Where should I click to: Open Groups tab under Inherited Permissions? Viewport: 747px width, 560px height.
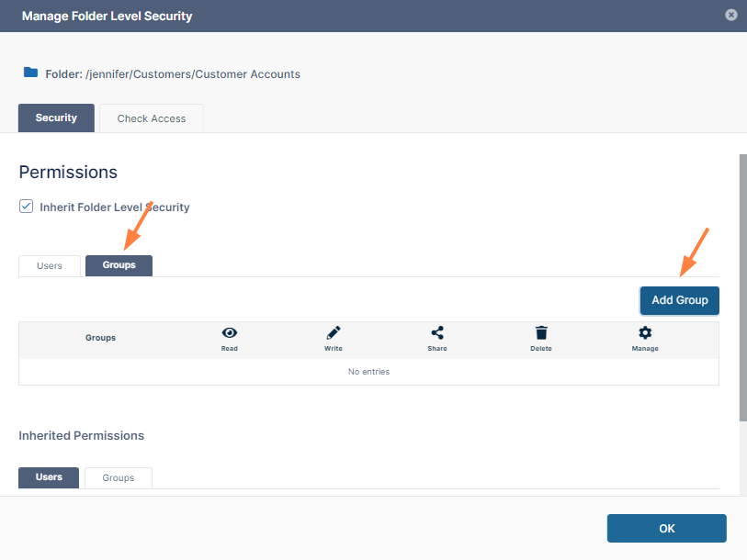(119, 477)
